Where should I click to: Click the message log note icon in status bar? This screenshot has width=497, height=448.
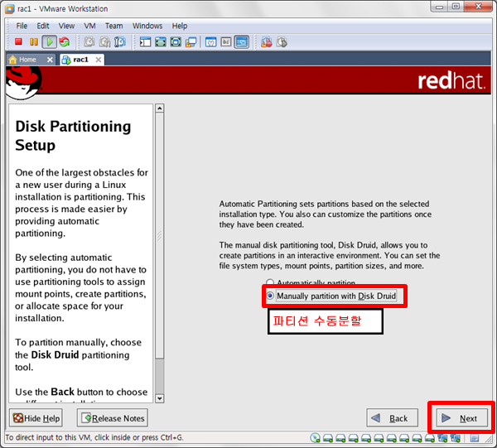pyautogui.click(x=475, y=438)
